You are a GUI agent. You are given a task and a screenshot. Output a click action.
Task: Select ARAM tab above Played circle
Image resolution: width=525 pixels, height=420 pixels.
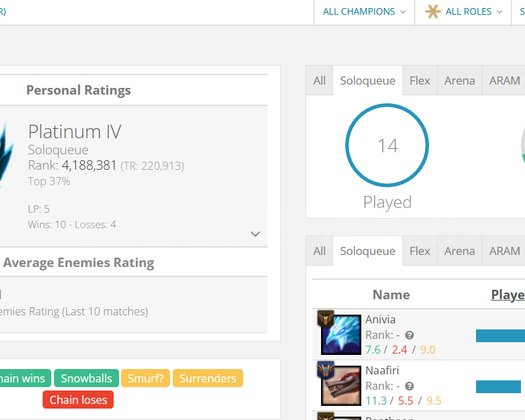(x=504, y=81)
